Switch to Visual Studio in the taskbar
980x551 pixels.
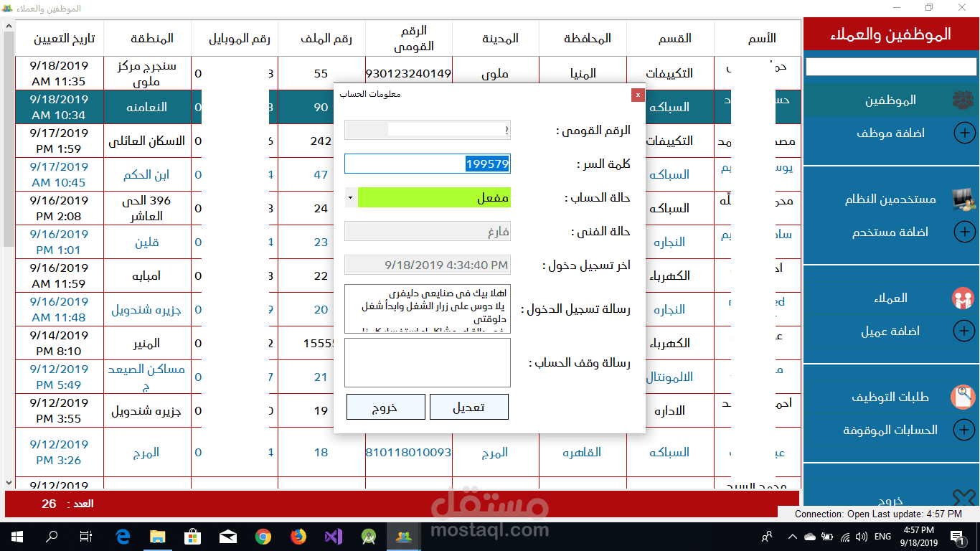333,536
